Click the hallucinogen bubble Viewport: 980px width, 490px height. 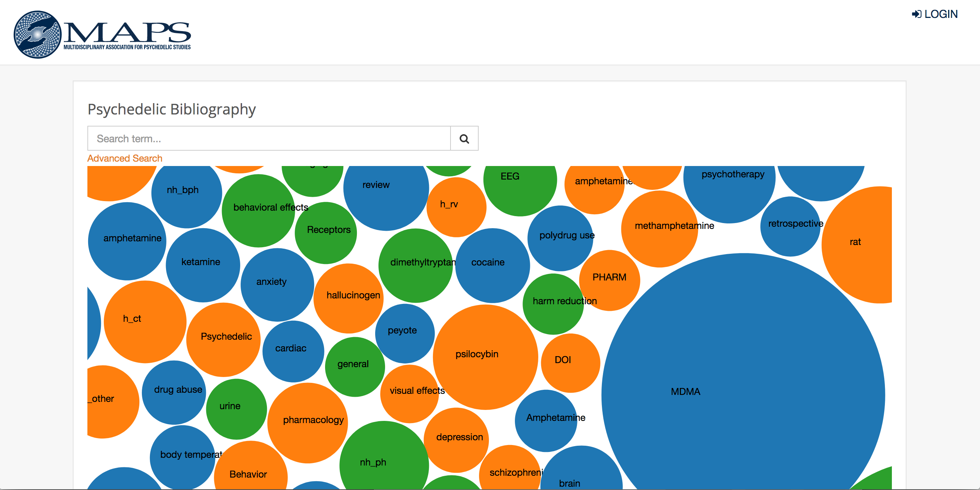(348, 299)
